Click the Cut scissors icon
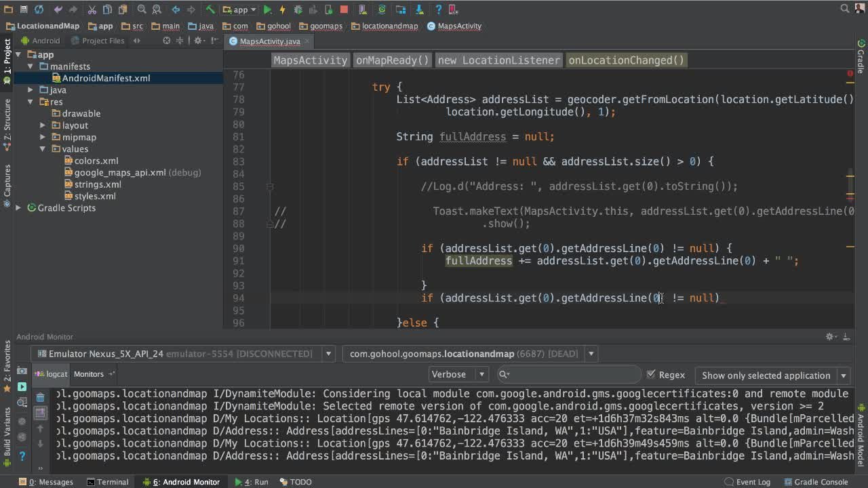The height and width of the screenshot is (488, 868). 92,9
